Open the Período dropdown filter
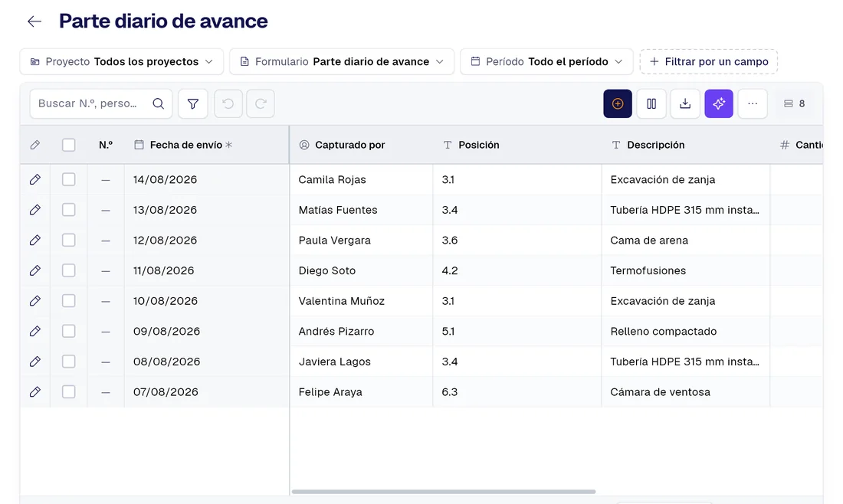The width and height of the screenshot is (843, 504). tap(546, 62)
